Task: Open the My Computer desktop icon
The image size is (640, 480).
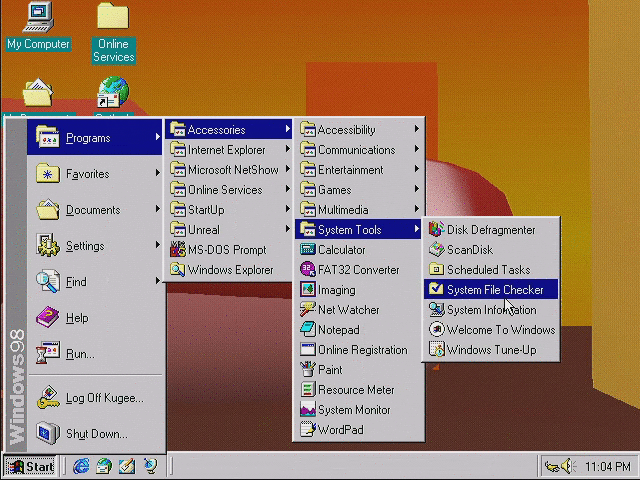Action: point(38,27)
